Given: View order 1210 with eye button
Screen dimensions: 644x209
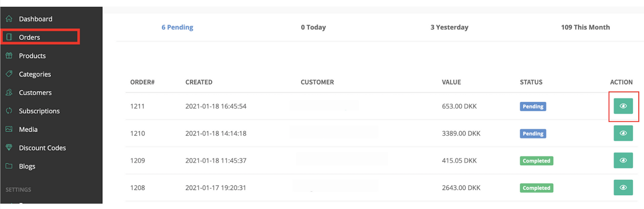Looking at the screenshot, I should tap(623, 133).
